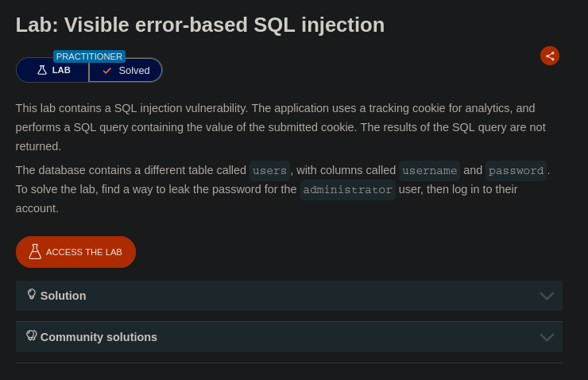The image size is (588, 380).
Task: Click the red share icon
Action: click(550, 56)
